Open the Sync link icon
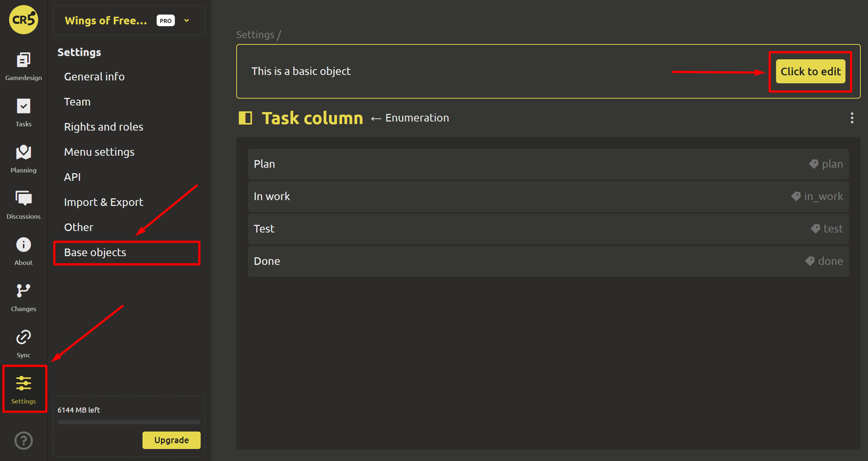 (23, 337)
